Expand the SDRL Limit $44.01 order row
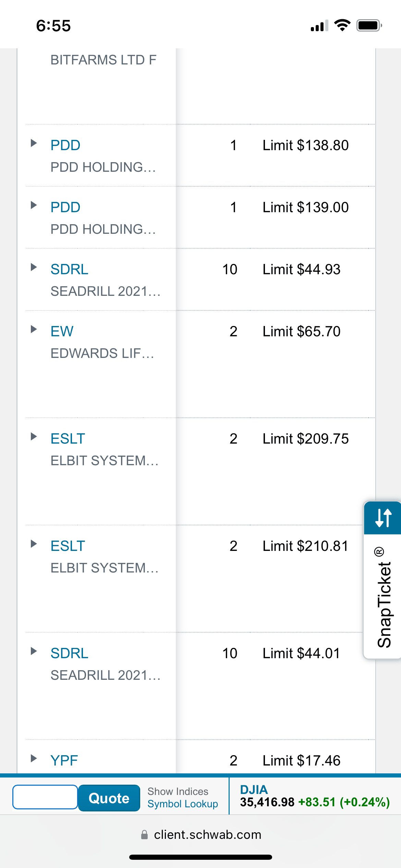The image size is (401, 868). point(34,651)
